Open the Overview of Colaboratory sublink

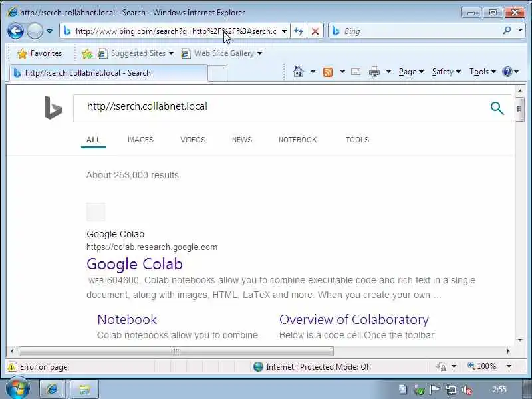pos(354,319)
